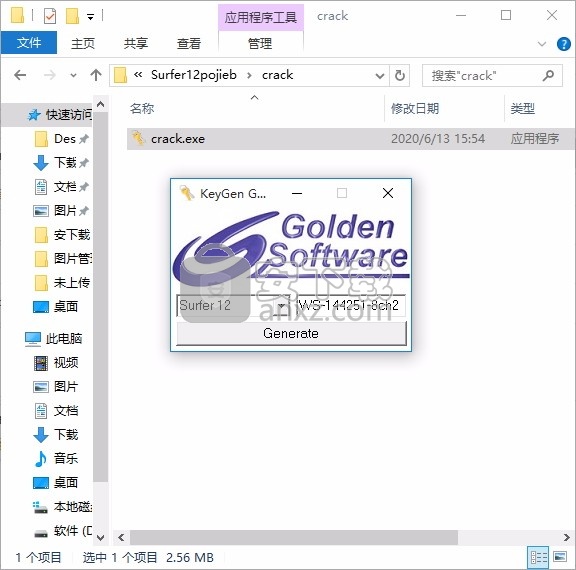Open the Surfer 12 product dropdown
The image size is (576, 570).
[281, 306]
